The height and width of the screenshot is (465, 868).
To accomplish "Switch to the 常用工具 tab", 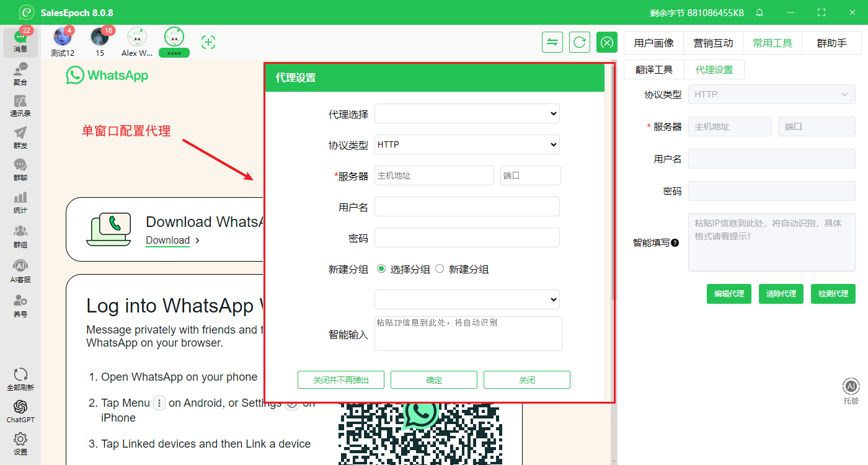I will (773, 43).
